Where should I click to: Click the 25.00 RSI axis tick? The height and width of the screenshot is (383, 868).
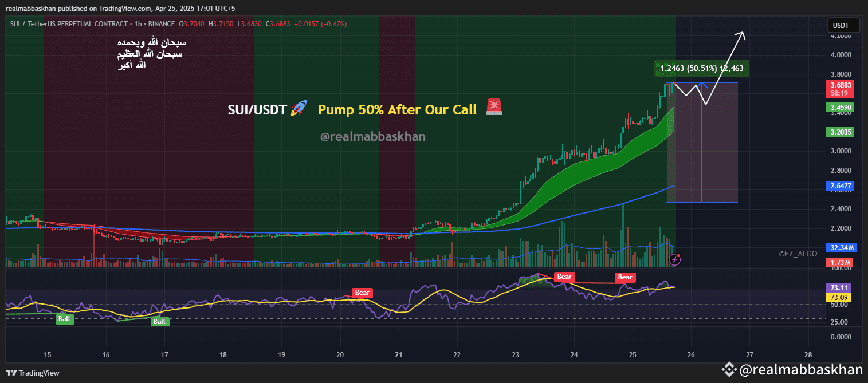tap(840, 322)
